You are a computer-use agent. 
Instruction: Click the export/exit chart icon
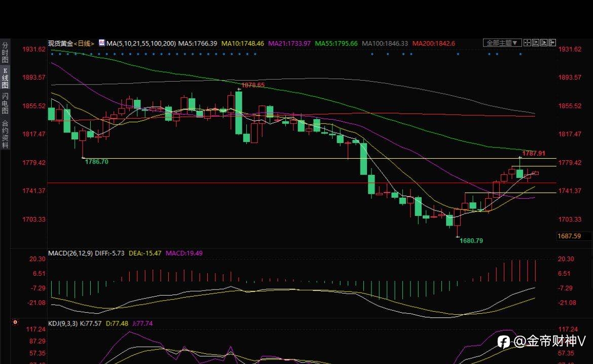[x=552, y=43]
